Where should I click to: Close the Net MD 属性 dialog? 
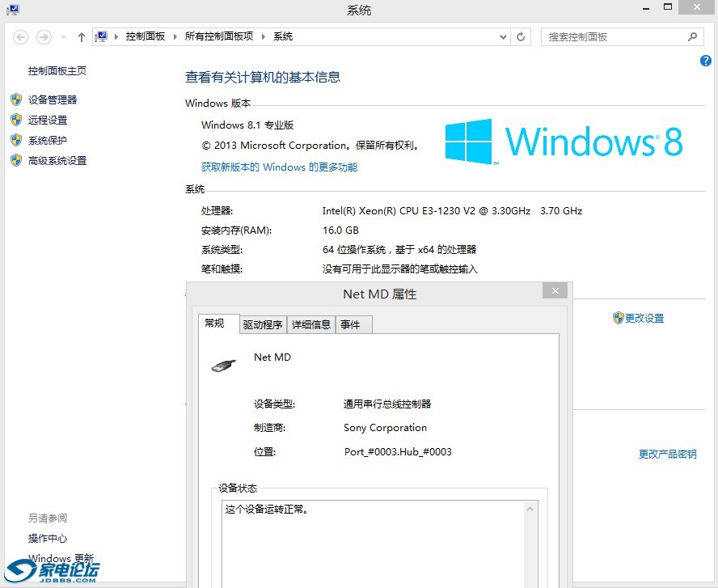click(555, 291)
